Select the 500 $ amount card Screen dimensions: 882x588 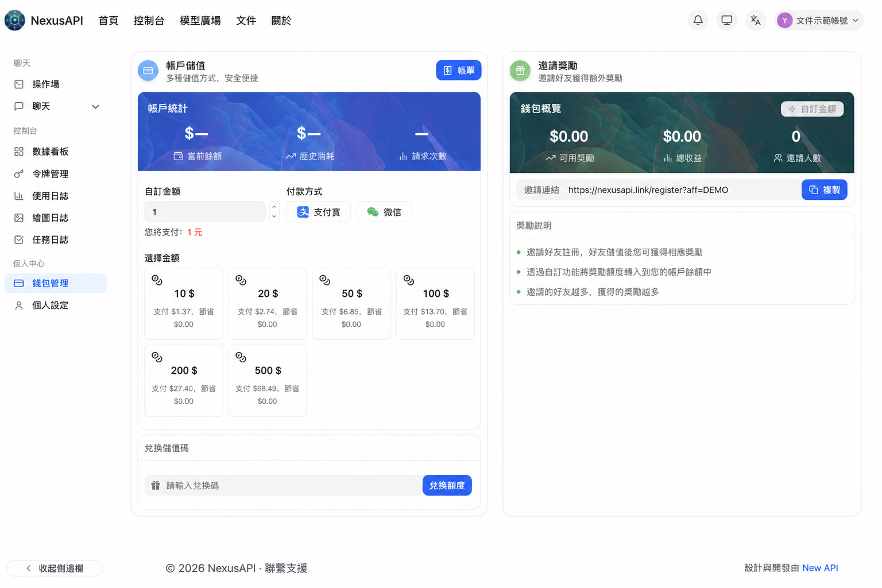tap(268, 381)
